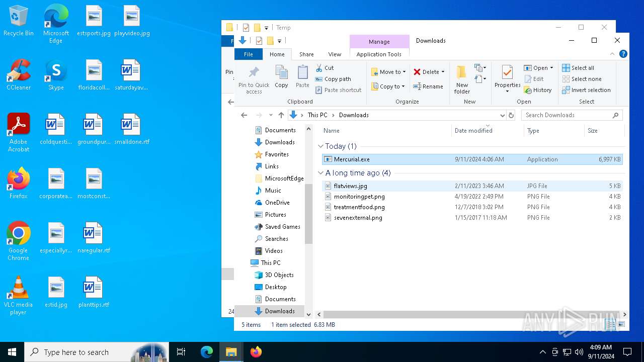The width and height of the screenshot is (644, 362).
Task: Open Microsoft Edge from the taskbar
Action: 207,352
